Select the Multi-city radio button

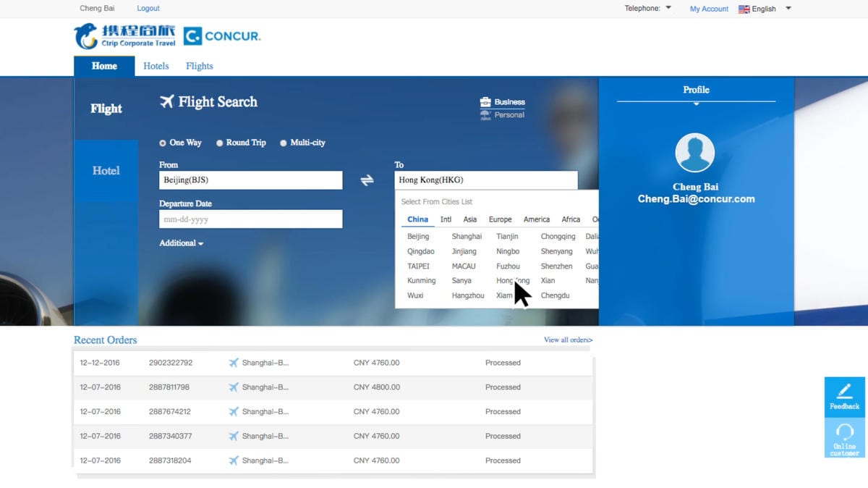click(284, 143)
